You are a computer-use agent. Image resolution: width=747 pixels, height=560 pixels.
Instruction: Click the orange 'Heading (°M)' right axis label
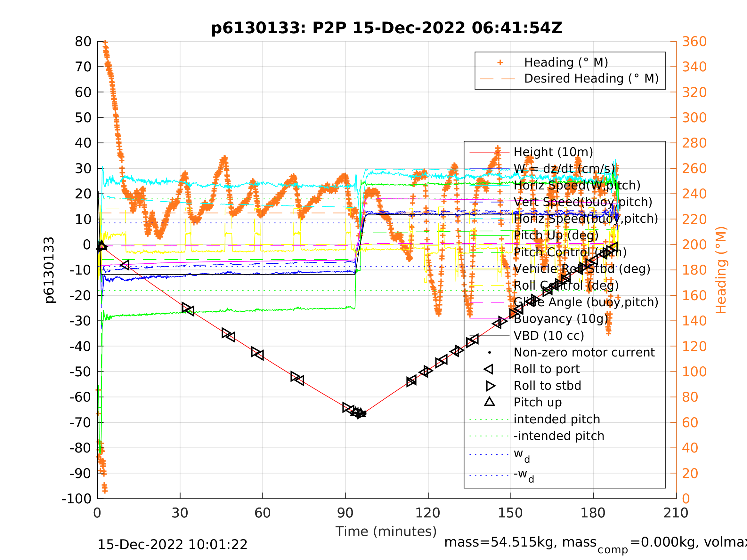(x=721, y=270)
